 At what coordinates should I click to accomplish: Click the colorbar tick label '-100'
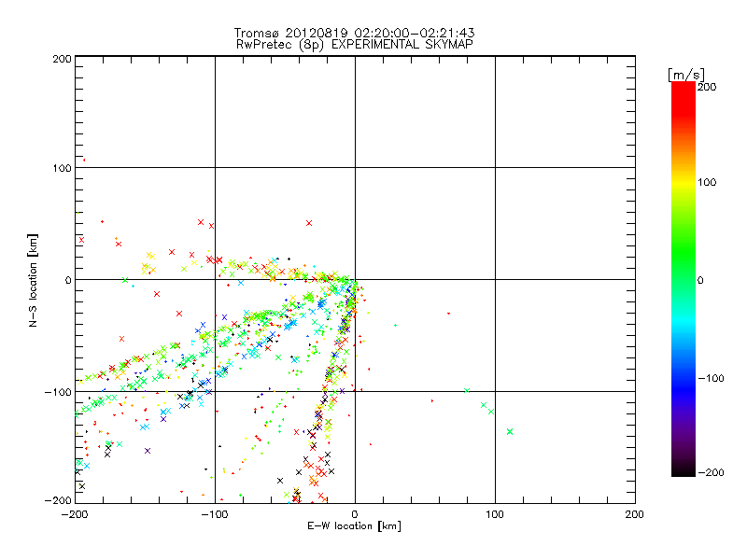(x=711, y=379)
